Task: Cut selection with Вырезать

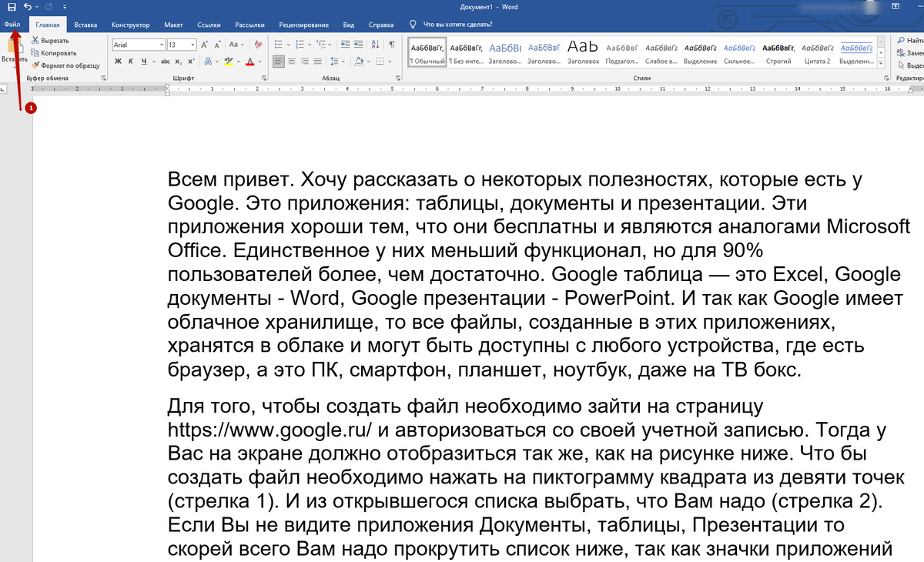Action: point(50,40)
